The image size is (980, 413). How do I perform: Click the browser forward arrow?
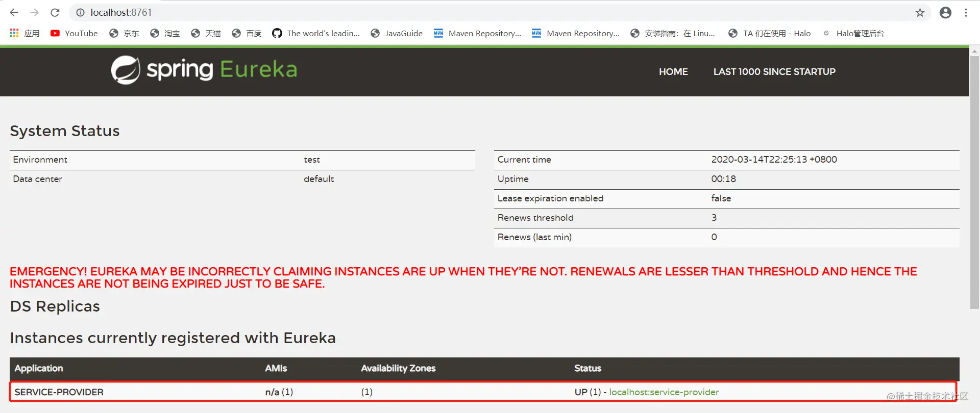[x=34, y=13]
